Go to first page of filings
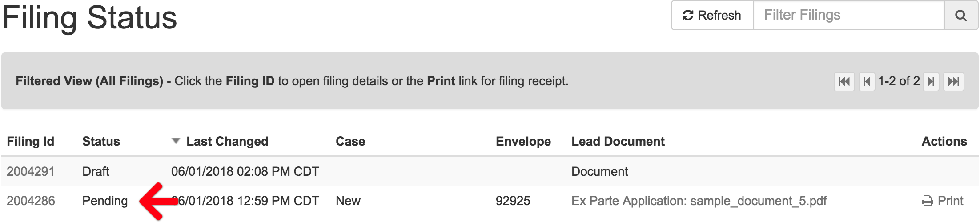 pos(844,82)
